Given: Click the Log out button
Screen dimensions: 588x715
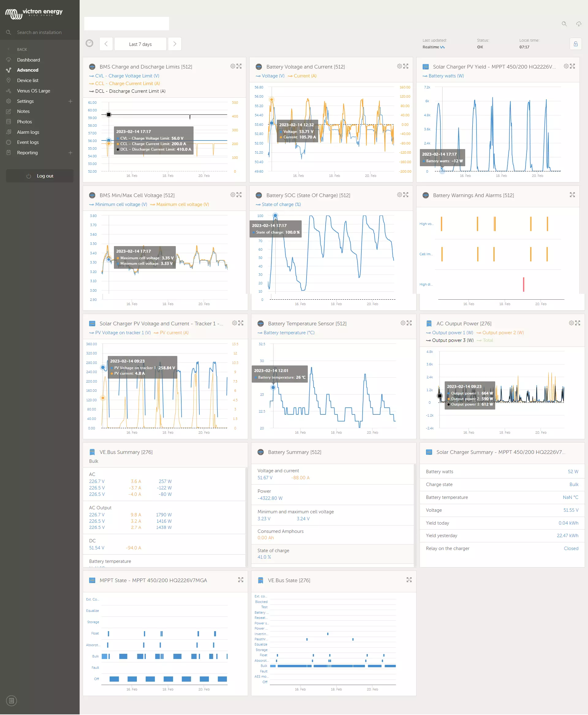Looking at the screenshot, I should tap(40, 176).
